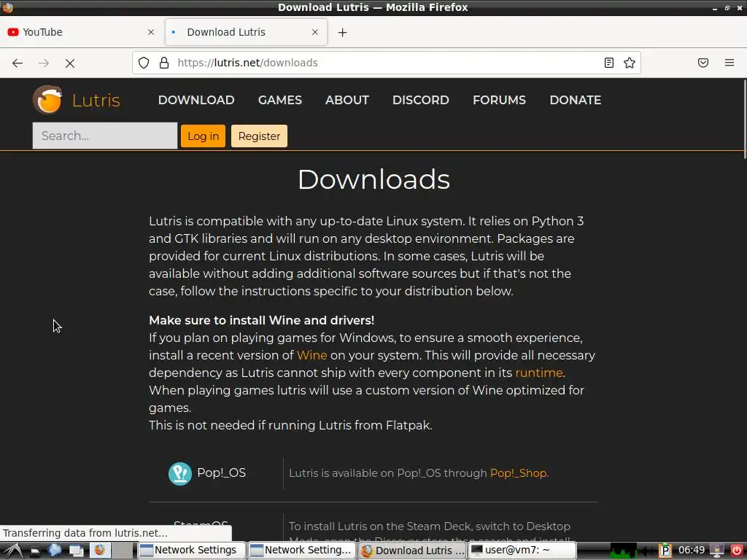
Task: Toggle reader view icon in address bar
Action: pyautogui.click(x=609, y=63)
